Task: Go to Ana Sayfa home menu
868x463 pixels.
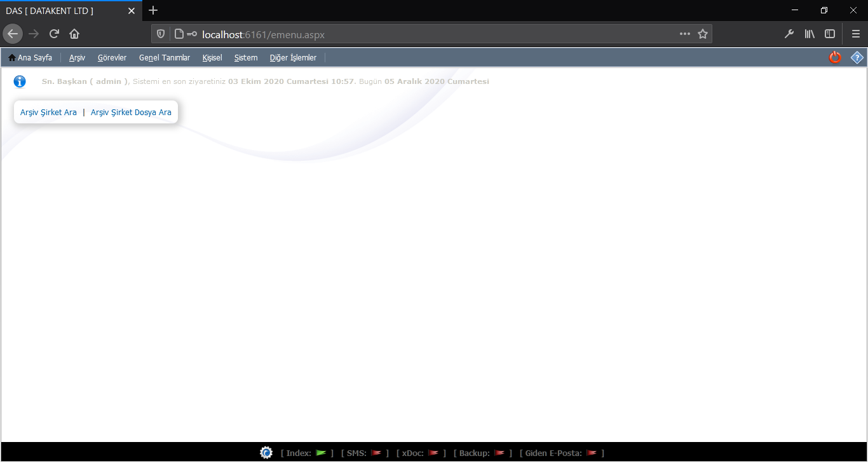Action: click(31, 58)
